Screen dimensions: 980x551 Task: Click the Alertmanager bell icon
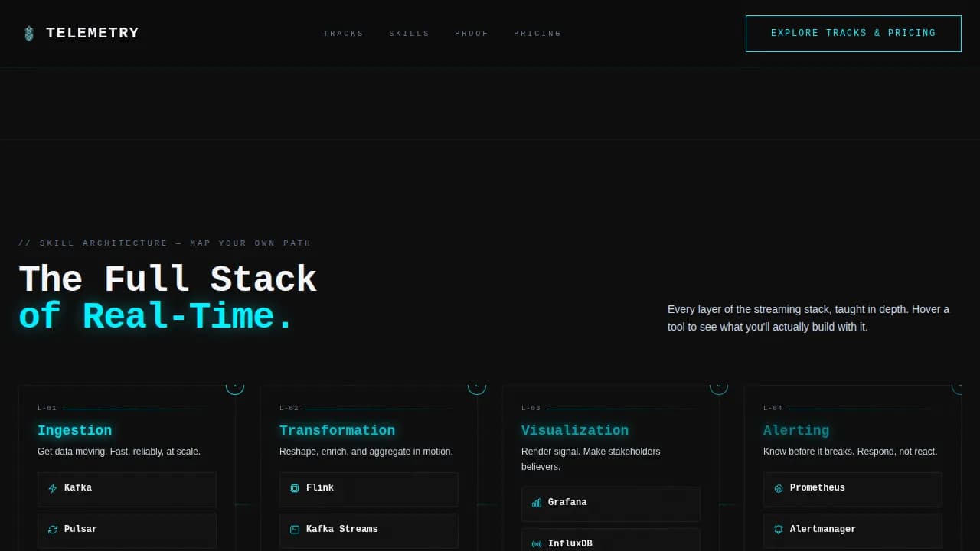(x=779, y=530)
